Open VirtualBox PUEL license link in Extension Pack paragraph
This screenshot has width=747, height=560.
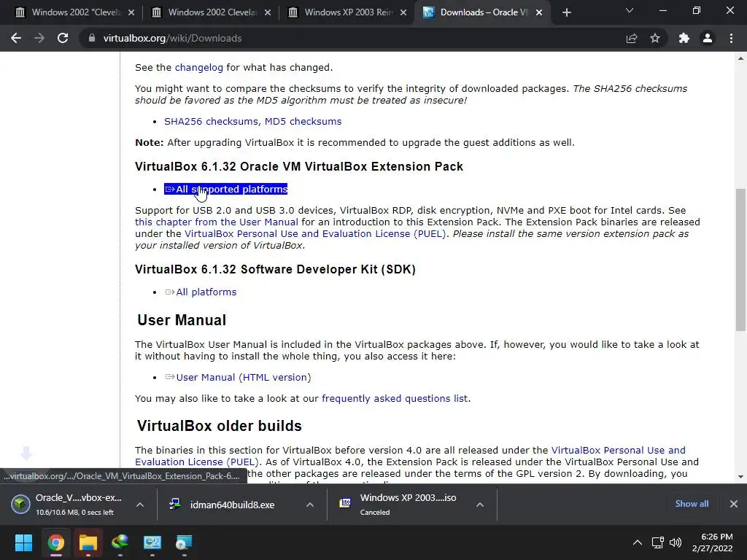(315, 234)
